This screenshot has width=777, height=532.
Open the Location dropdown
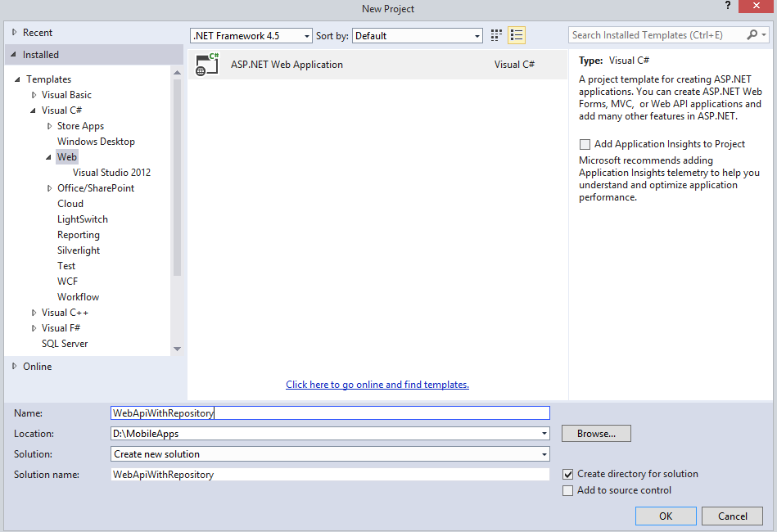point(544,434)
